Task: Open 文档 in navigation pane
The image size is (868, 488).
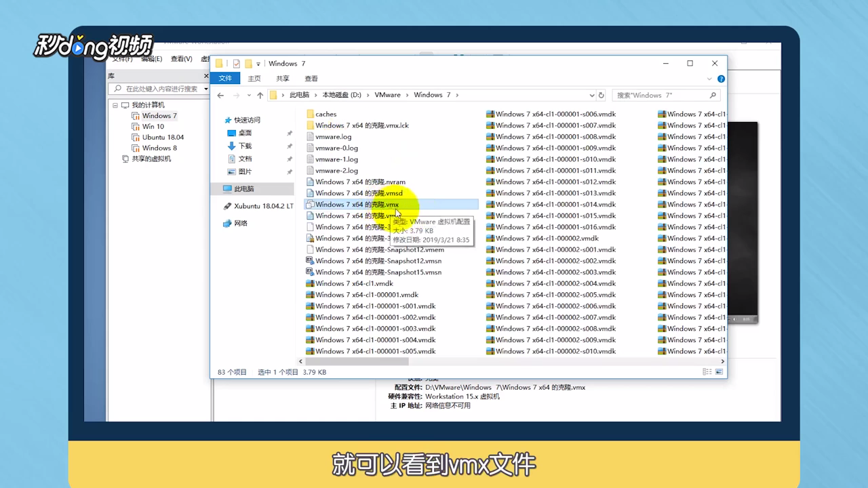Action: pos(245,159)
